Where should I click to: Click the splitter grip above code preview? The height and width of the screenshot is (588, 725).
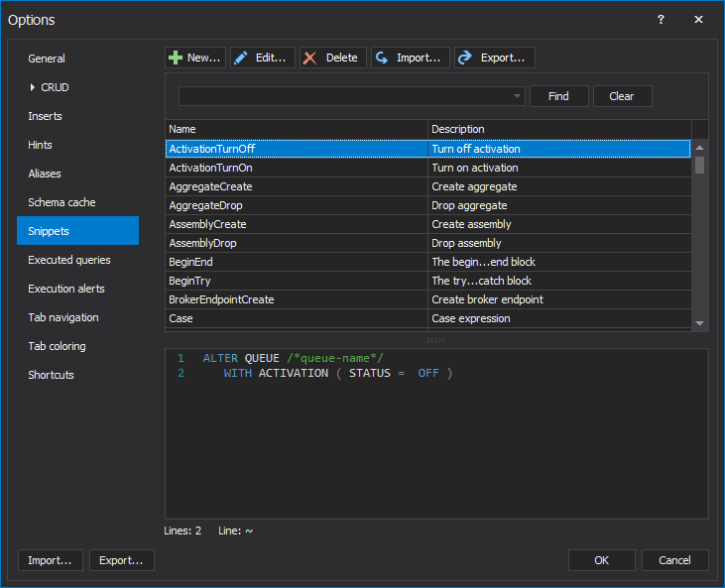pyautogui.click(x=435, y=340)
